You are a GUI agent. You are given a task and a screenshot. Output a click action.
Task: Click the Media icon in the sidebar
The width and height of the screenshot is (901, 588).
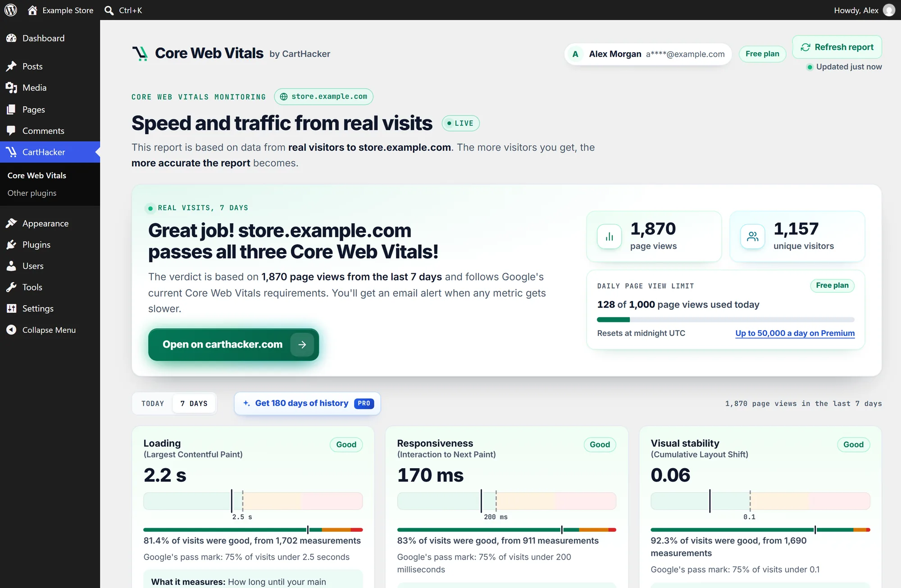click(x=11, y=88)
